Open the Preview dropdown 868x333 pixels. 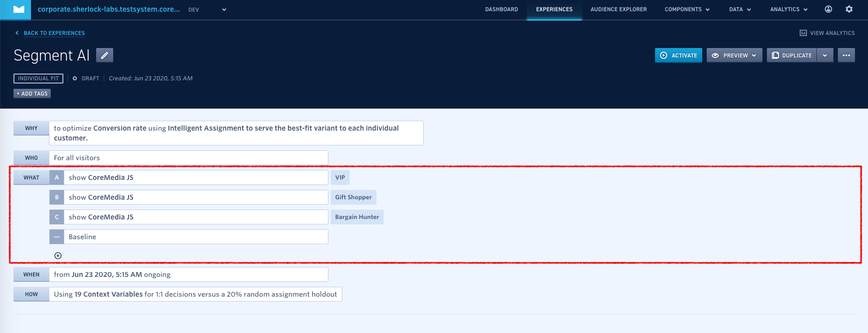(735, 55)
